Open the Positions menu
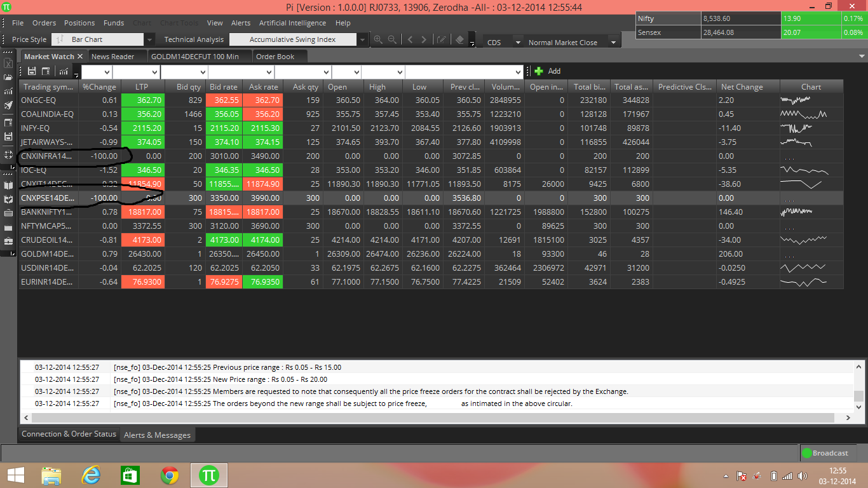This screenshot has width=868, height=488. tap(79, 23)
